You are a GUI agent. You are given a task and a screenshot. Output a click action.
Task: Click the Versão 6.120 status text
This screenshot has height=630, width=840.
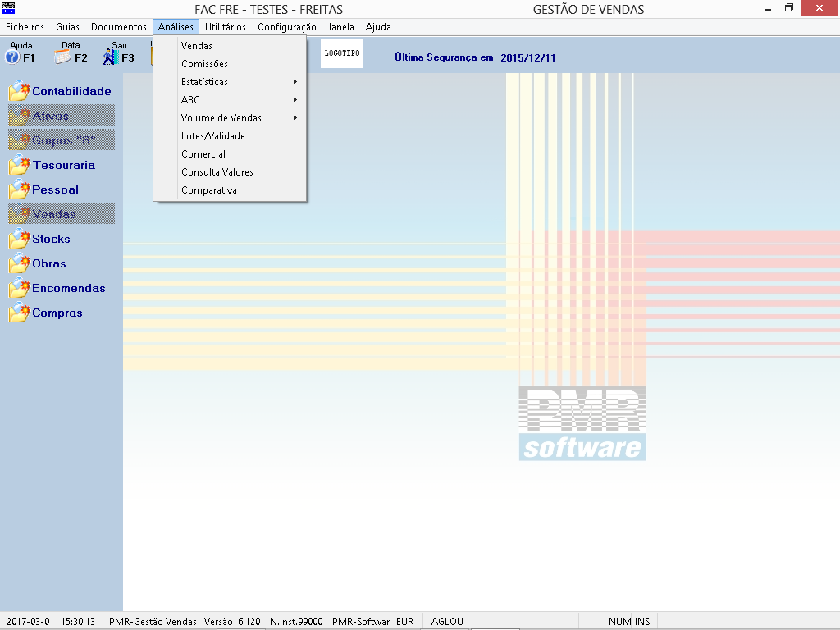click(232, 622)
